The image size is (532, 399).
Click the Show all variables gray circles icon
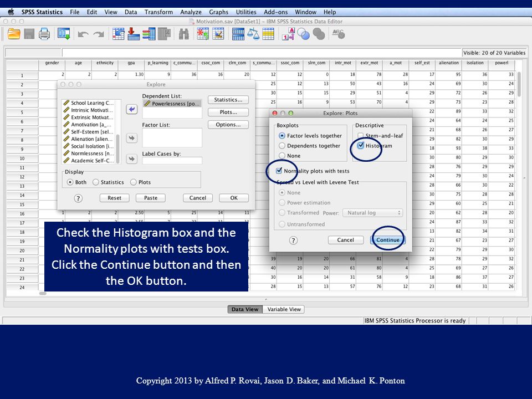tap(319, 34)
